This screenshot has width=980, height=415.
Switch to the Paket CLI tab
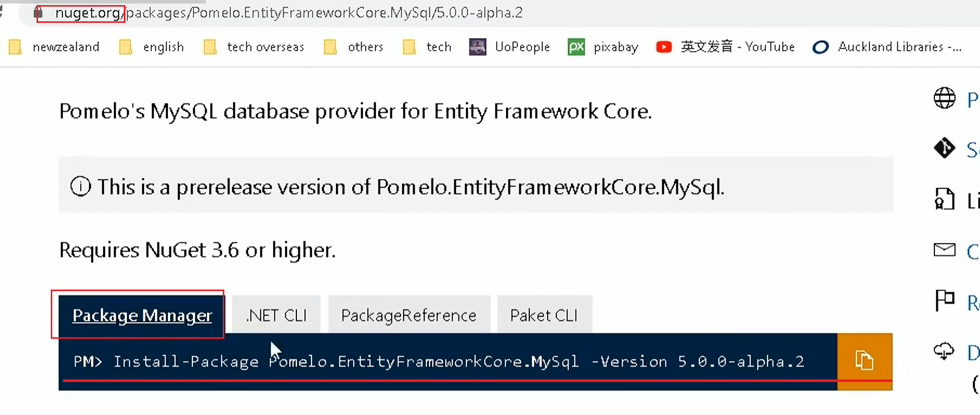click(x=544, y=315)
